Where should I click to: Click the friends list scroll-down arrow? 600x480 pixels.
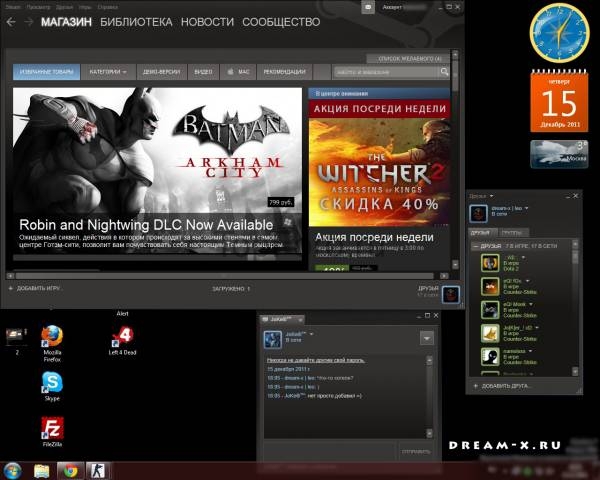coord(575,371)
